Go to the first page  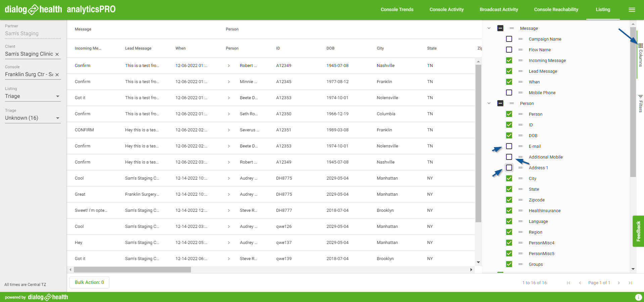(568, 283)
